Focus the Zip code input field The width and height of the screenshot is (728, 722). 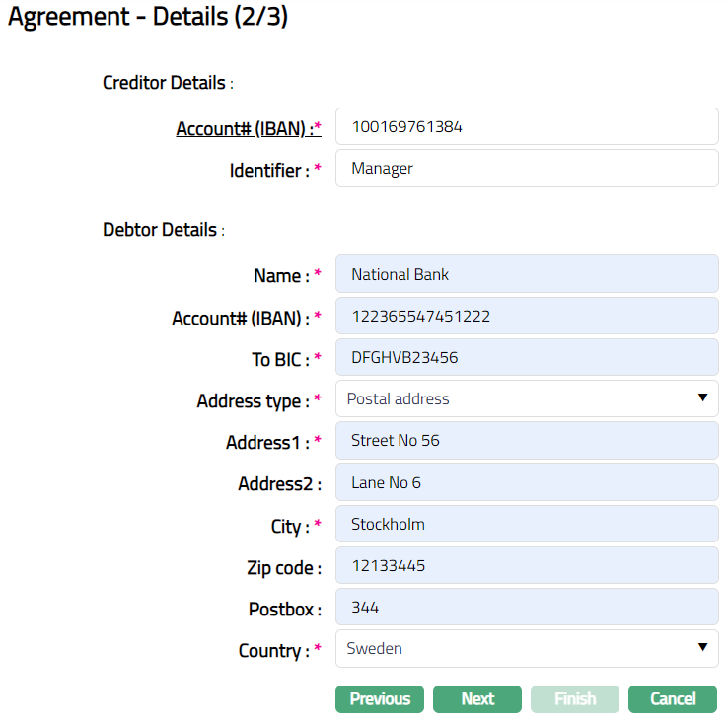pyautogui.click(x=527, y=566)
